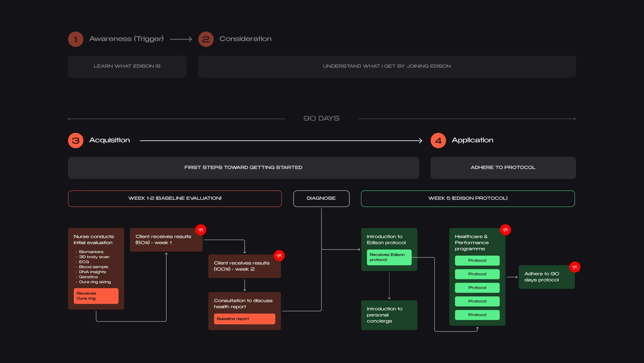This screenshot has height=363, width=644.
Task: Click the Awareness (Trigger) stage title
Action: tap(126, 39)
